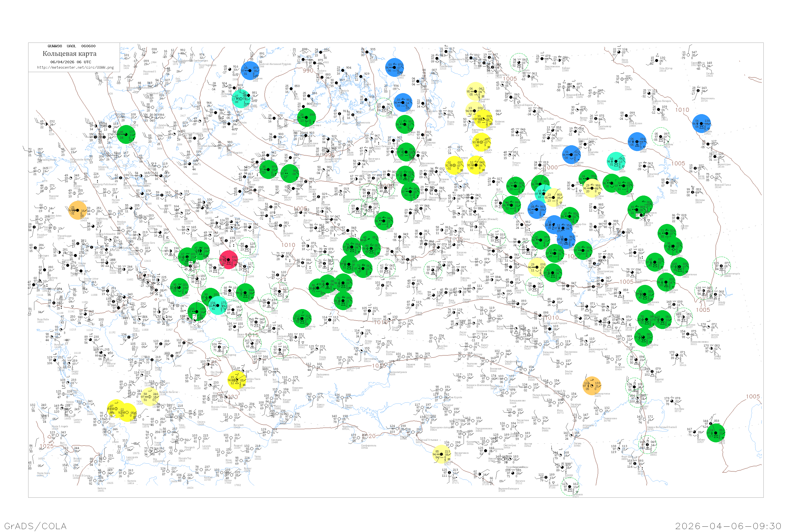Click the cyan circle near Borlange
Image resolution: width=798 pixels, height=532 pixels.
[x=241, y=99]
